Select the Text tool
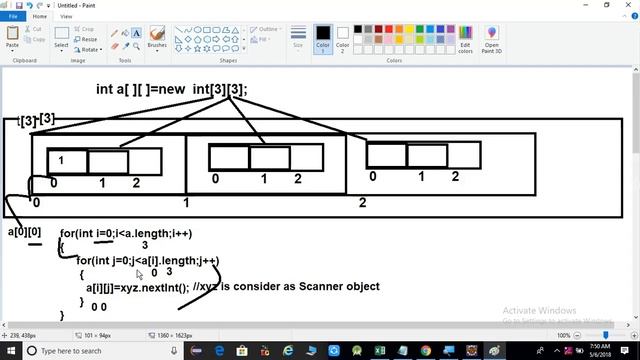This screenshot has width=640, height=360. (x=136, y=33)
